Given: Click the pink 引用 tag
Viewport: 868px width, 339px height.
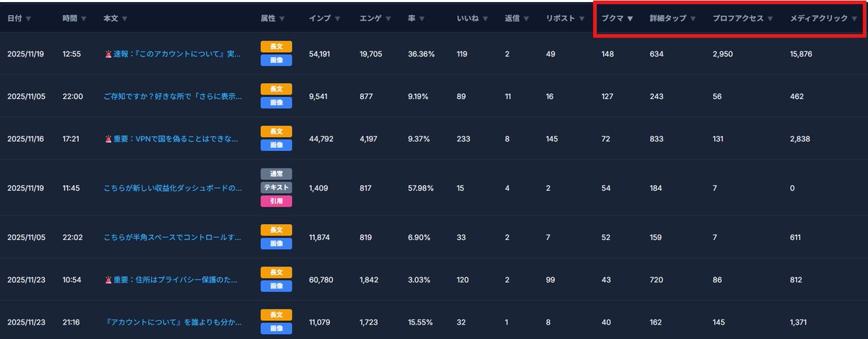Looking at the screenshot, I should click(276, 202).
